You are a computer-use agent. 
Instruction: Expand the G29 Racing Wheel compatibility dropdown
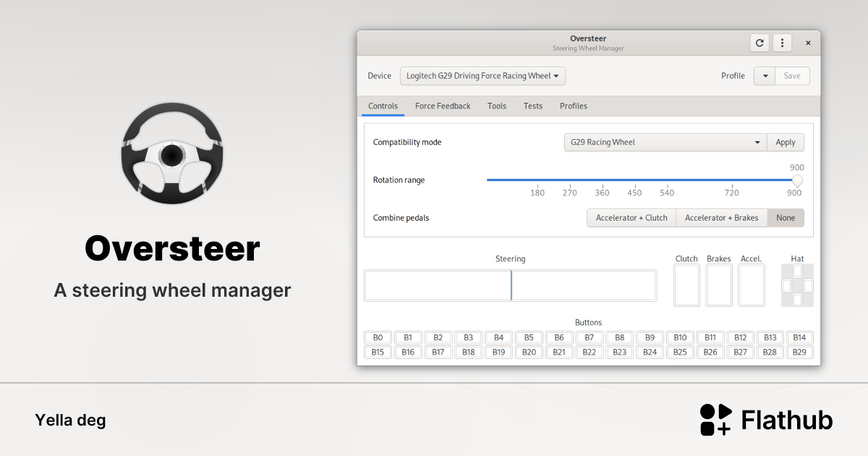[665, 143]
